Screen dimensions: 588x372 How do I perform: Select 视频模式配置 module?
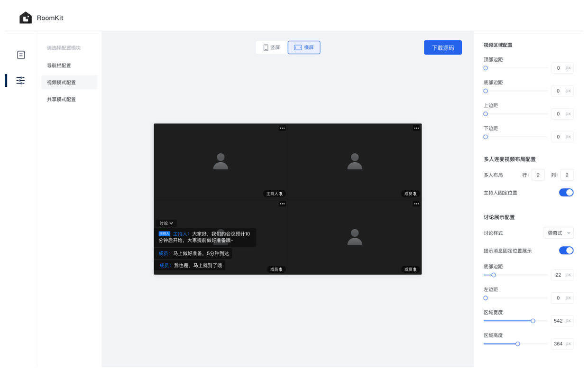[69, 82]
